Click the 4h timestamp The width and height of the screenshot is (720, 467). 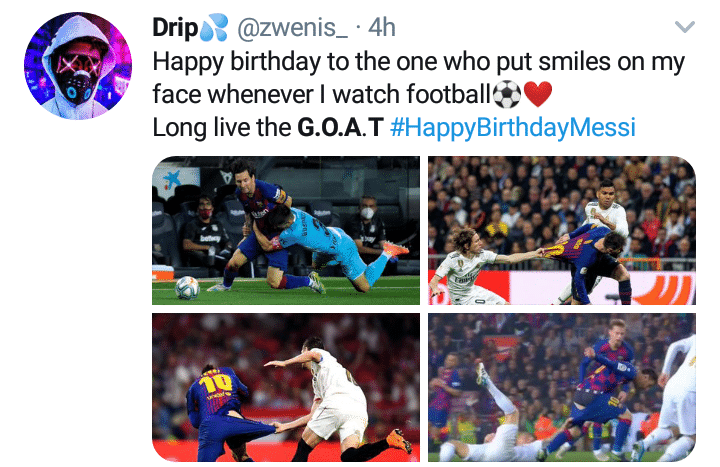tap(382, 28)
